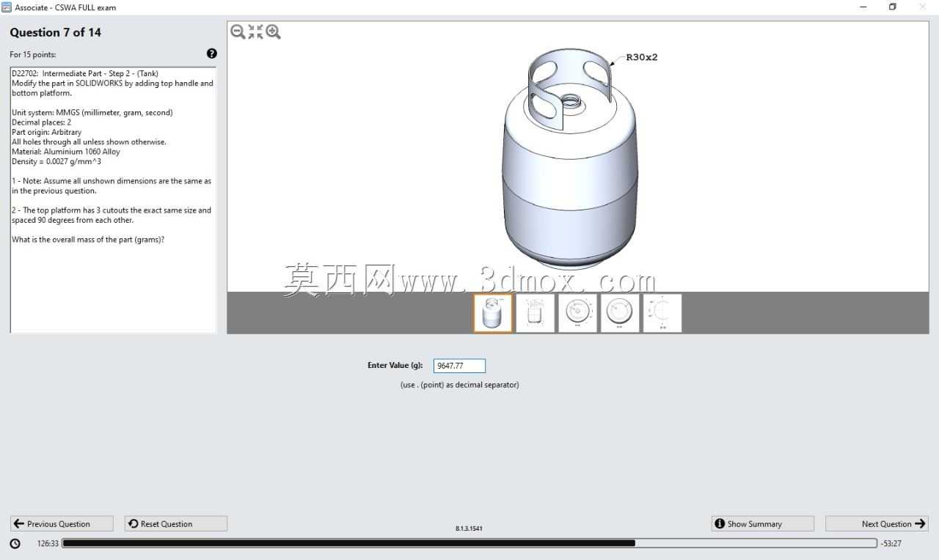Viewport: 939px width, 560px height.
Task: Go to Next Question
Action: click(x=877, y=523)
